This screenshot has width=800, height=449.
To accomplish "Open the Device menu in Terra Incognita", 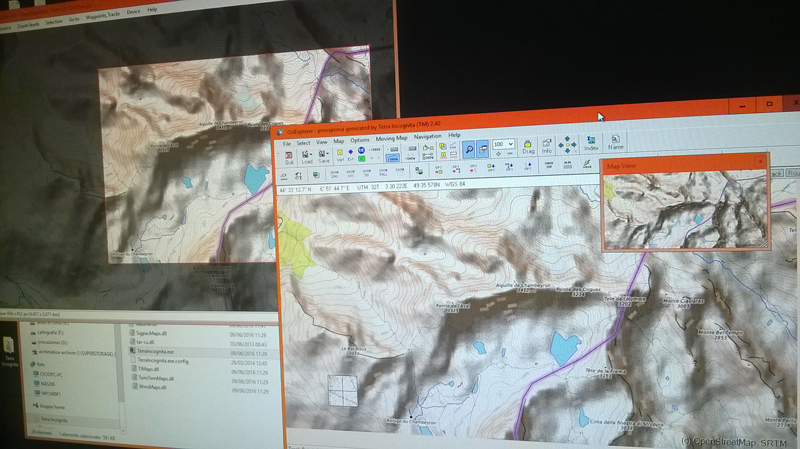I will point(133,12).
